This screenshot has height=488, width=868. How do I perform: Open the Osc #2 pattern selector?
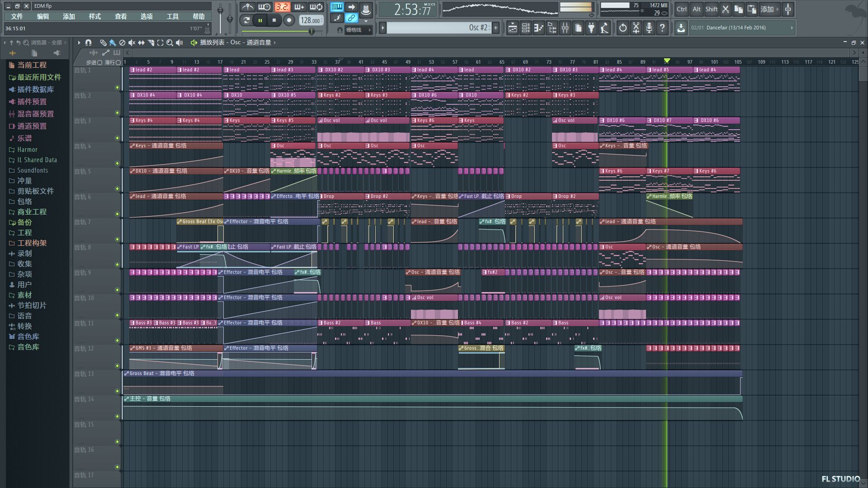click(439, 28)
